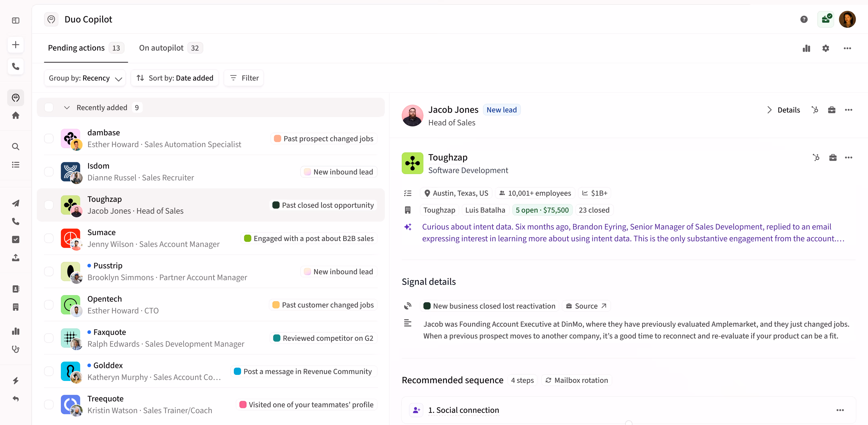868x425 pixels.
Task: Open the analytics bar chart icon near settings
Action: click(x=806, y=48)
